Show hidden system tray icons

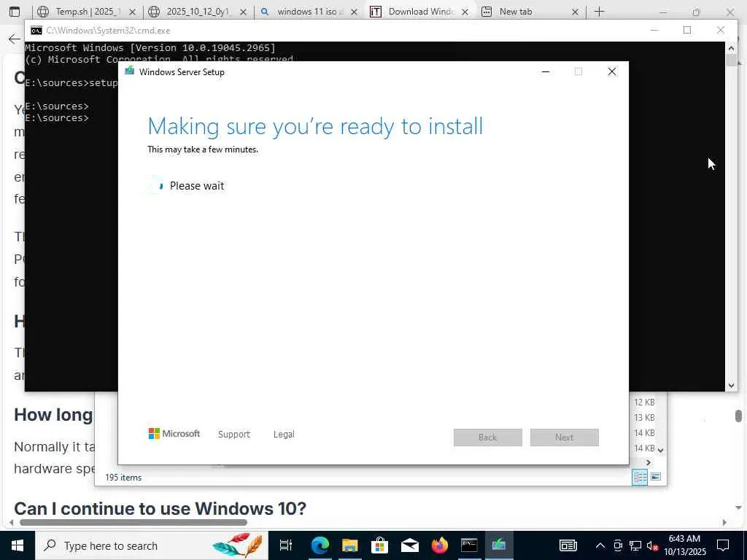[x=600, y=545]
